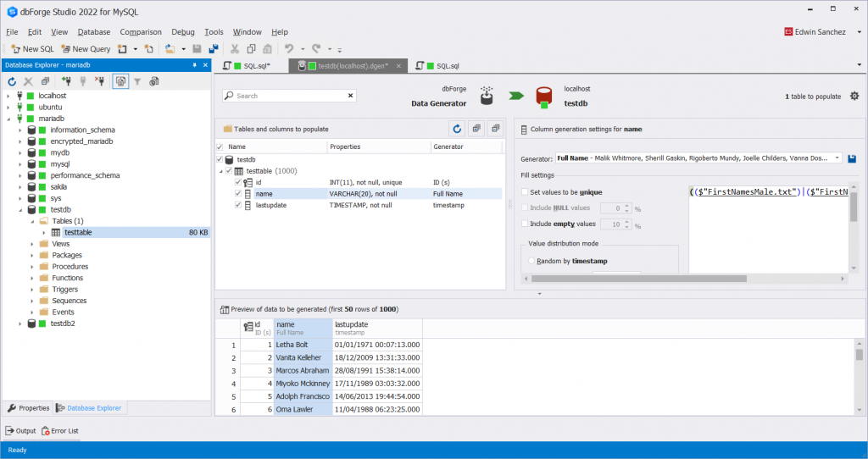Select the testtable tree item in explorer
This screenshot has height=459, width=868.
point(77,232)
